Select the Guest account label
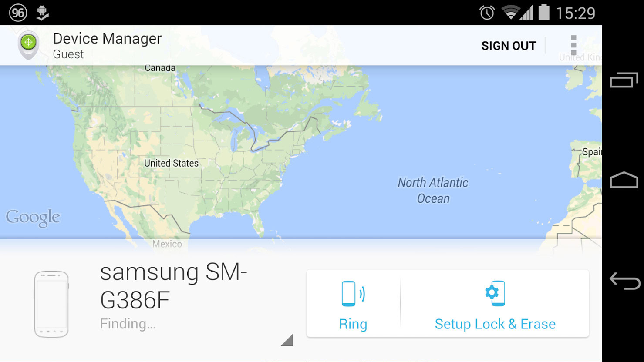 pos(68,54)
